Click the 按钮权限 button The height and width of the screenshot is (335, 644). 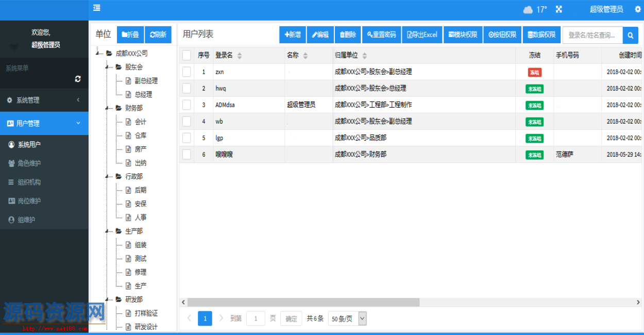tap(502, 35)
